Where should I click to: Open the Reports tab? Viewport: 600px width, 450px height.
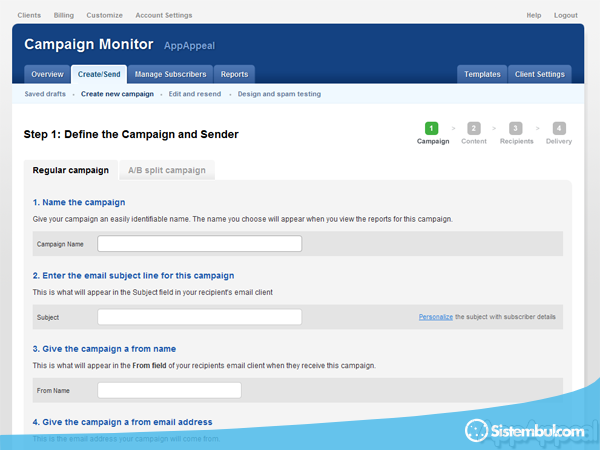tap(234, 74)
